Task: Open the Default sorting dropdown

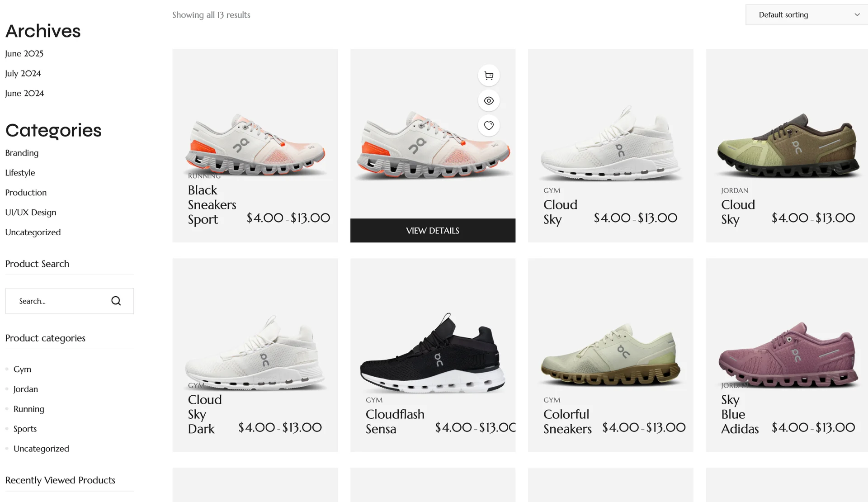Action: pos(807,15)
